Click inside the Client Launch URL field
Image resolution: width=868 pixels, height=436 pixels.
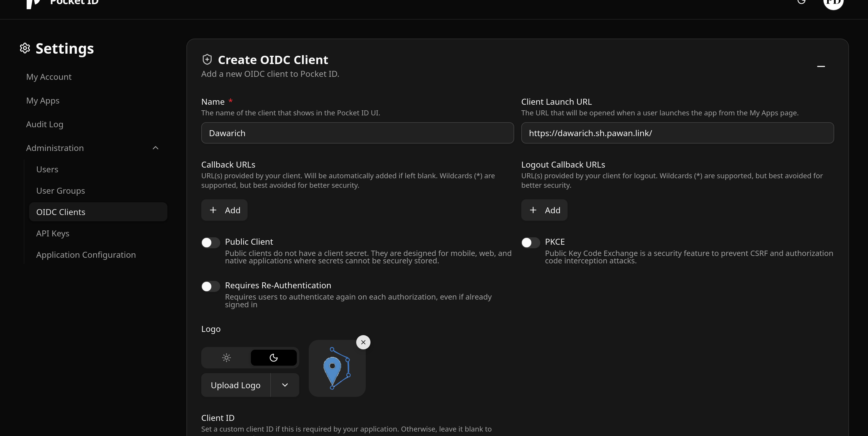click(x=677, y=133)
